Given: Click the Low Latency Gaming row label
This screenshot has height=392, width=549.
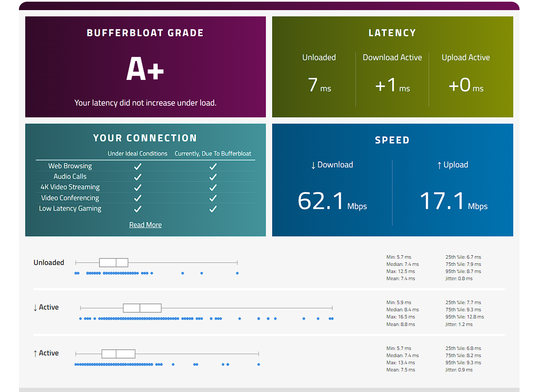Looking at the screenshot, I should point(70,209).
